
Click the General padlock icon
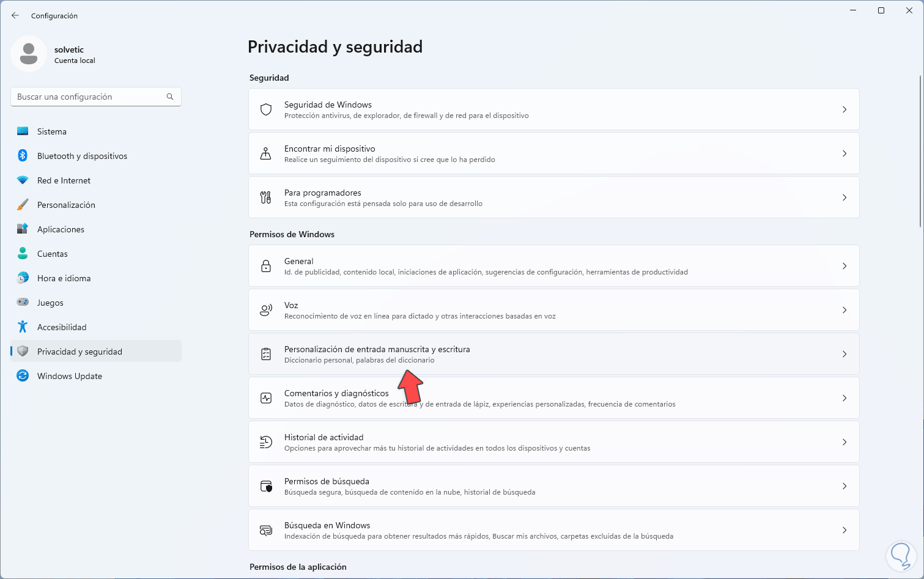click(266, 266)
